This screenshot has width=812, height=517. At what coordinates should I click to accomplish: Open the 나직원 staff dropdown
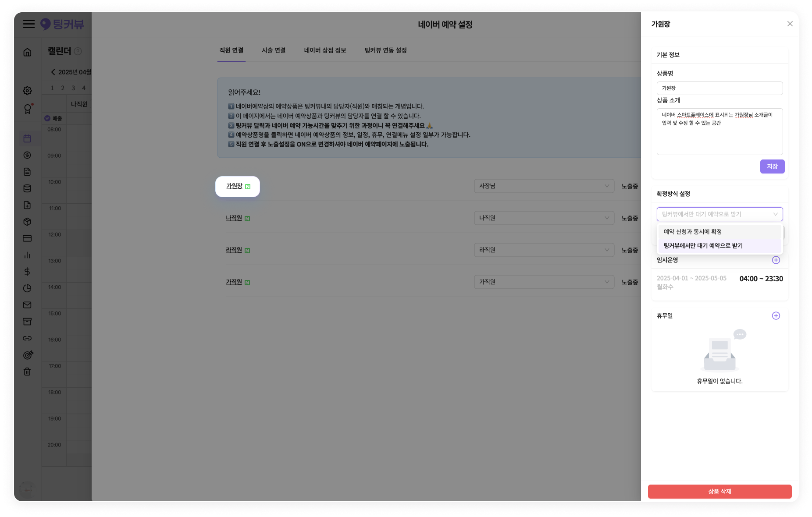pyautogui.click(x=544, y=218)
